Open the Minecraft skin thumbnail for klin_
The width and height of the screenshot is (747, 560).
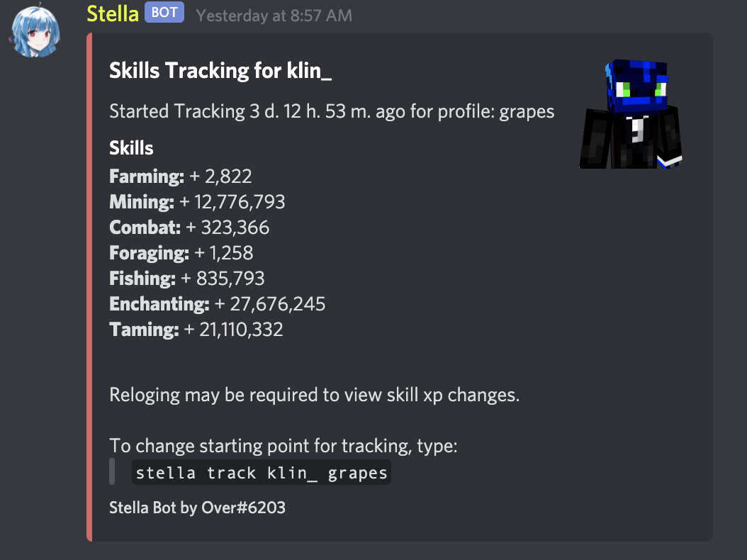pyautogui.click(x=630, y=111)
